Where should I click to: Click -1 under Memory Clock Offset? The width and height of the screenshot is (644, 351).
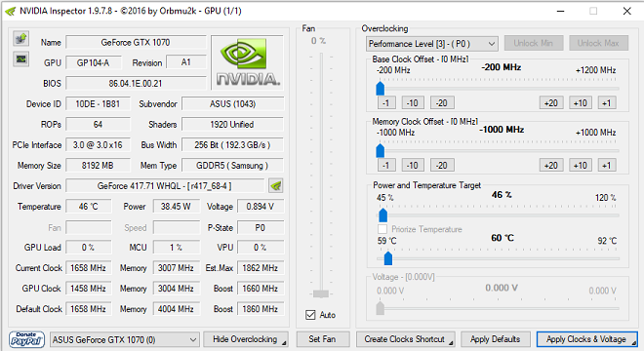pos(386,166)
